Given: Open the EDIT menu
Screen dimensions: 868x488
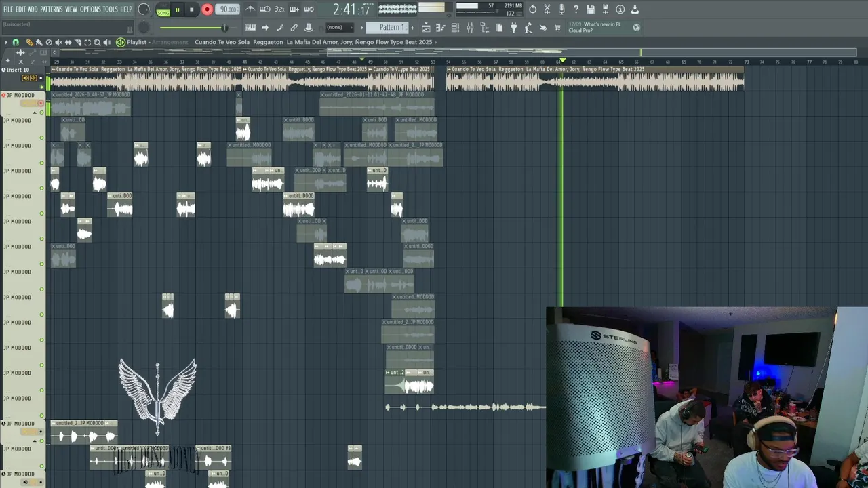Looking at the screenshot, I should (x=20, y=9).
